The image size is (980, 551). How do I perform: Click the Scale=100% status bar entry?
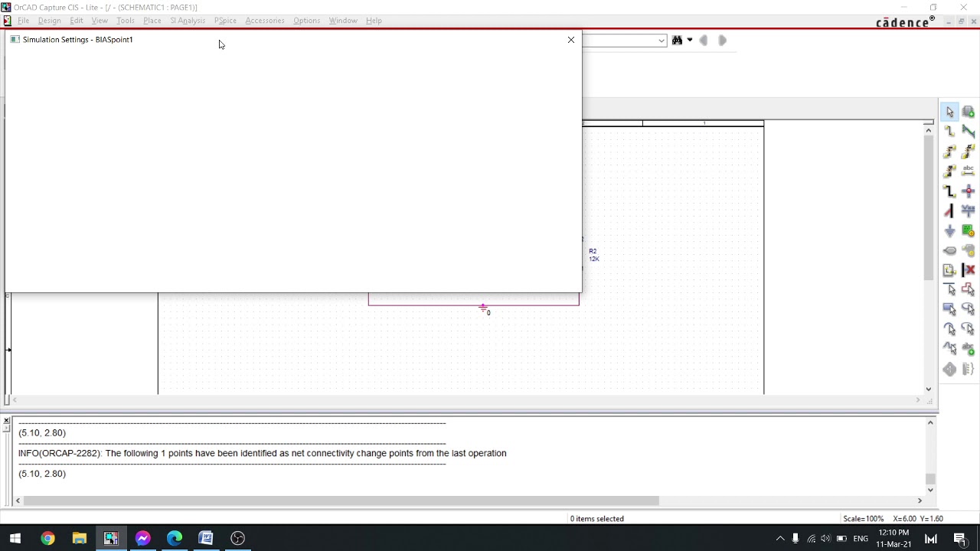(x=863, y=519)
